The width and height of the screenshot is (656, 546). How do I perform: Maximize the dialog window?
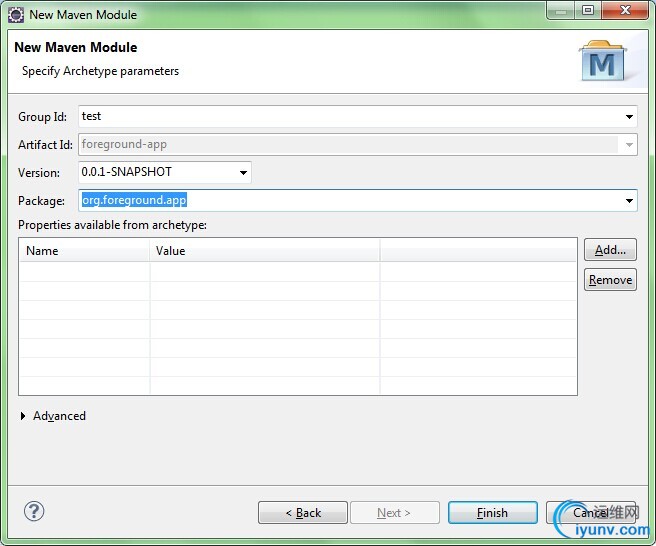click(x=588, y=10)
